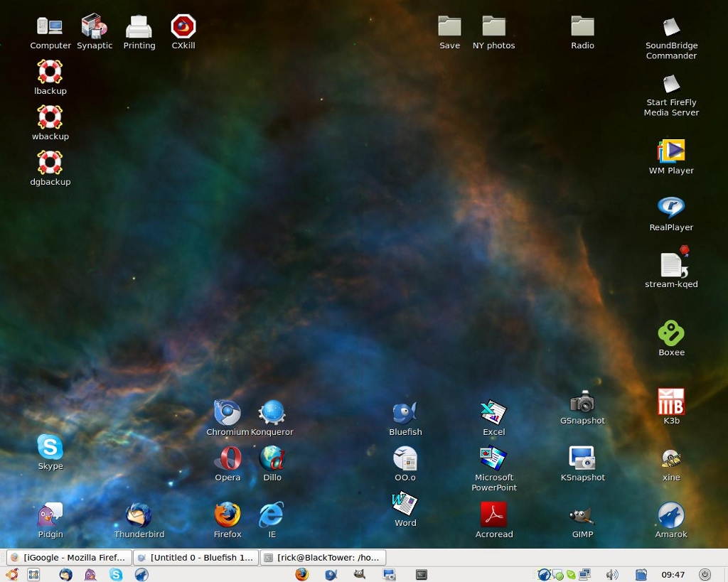Open the volume control speaker icon
728x582 pixels.
pos(612,575)
